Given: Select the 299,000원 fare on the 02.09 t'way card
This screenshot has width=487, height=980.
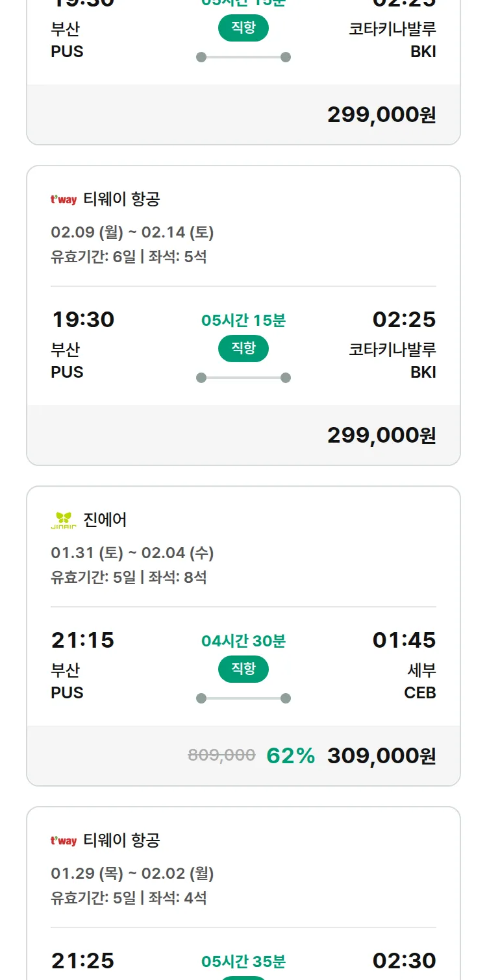Looking at the screenshot, I should point(381,435).
